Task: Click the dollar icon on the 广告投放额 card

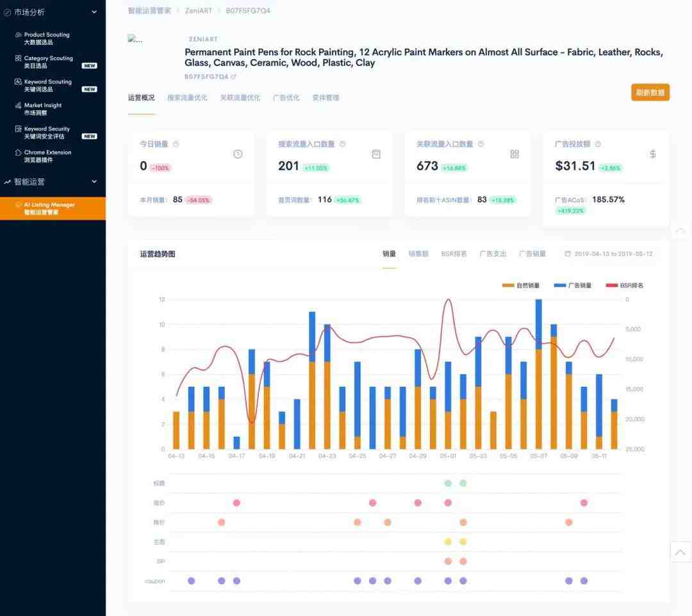Action: tap(652, 154)
